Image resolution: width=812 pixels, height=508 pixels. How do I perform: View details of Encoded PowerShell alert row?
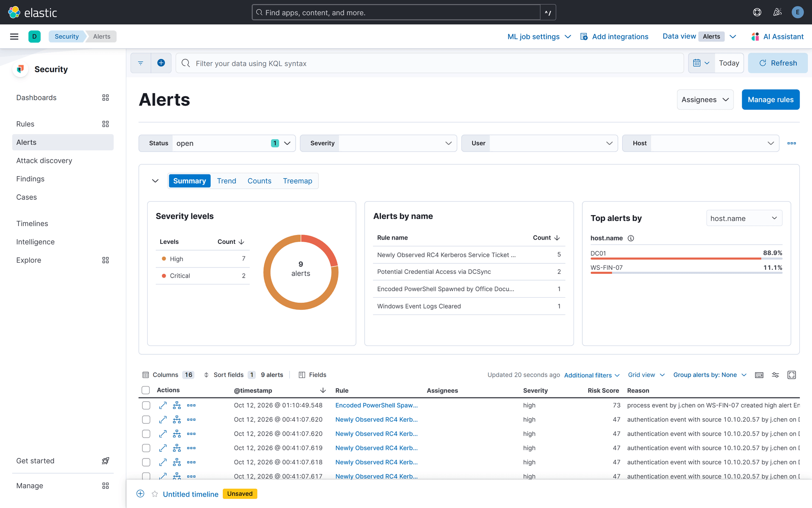tap(163, 406)
